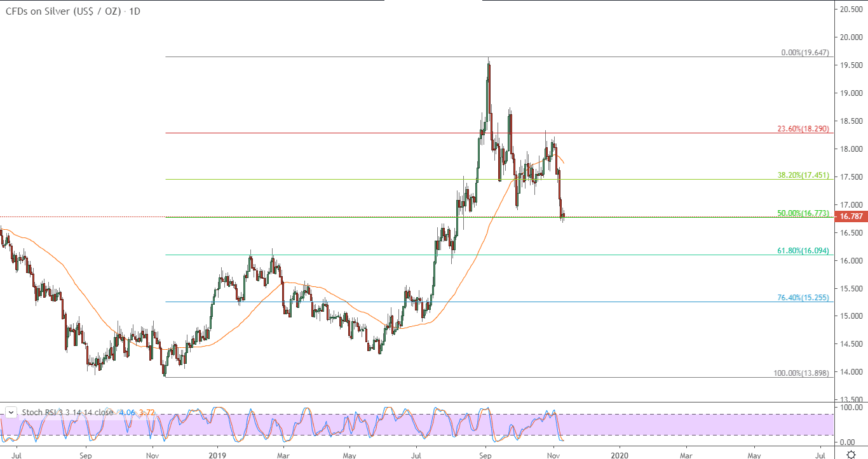Image resolution: width=868 pixels, height=459 pixels.
Task: Click the Mar 2019 time axis label
Action: point(284,455)
